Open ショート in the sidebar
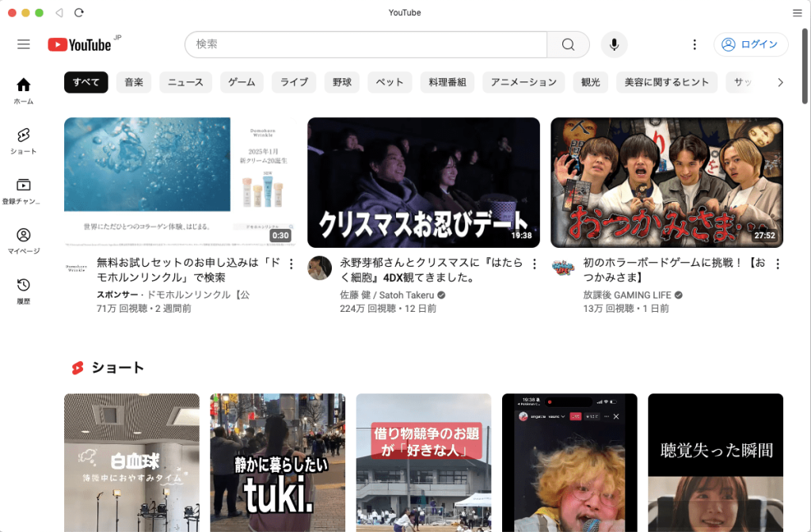 (x=24, y=141)
